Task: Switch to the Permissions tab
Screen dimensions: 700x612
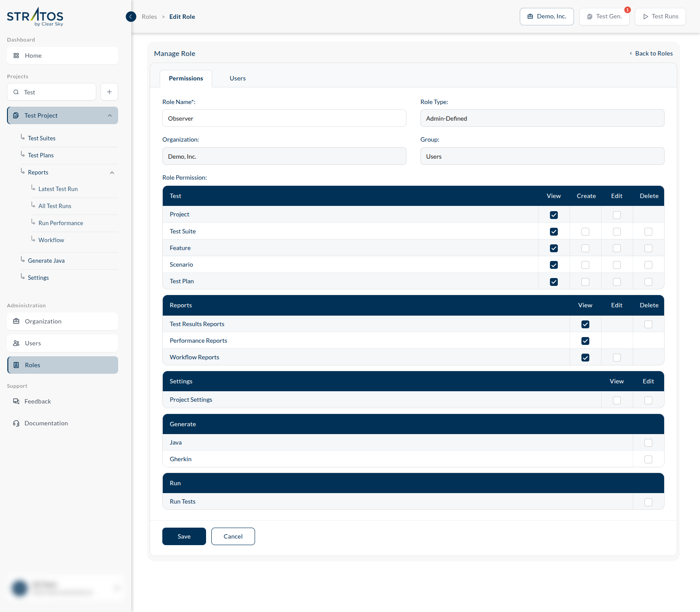Action: (186, 79)
